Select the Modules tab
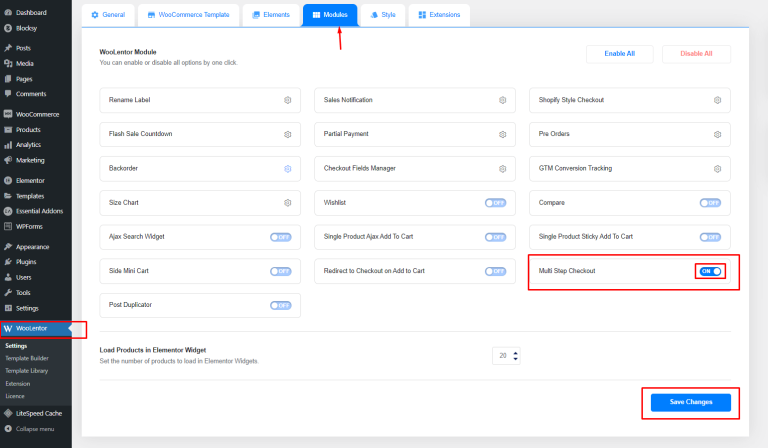 (330, 15)
